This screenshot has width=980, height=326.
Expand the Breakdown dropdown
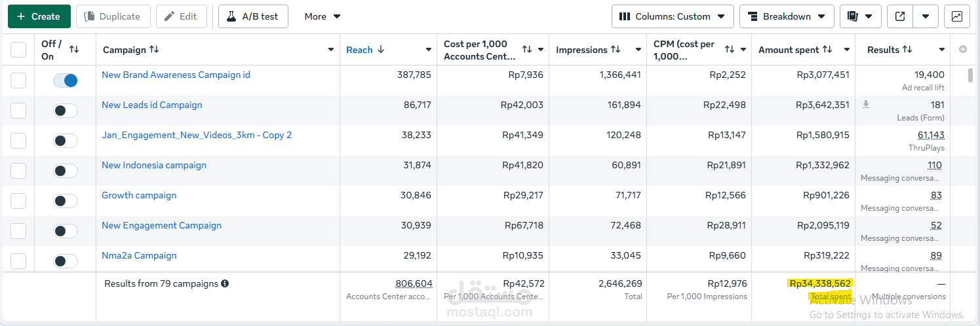tap(786, 16)
